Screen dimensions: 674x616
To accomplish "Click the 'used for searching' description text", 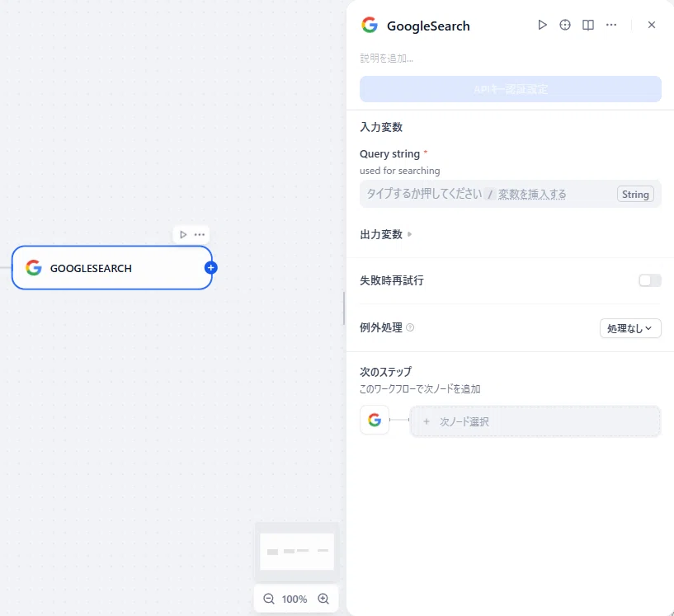I will coord(400,171).
